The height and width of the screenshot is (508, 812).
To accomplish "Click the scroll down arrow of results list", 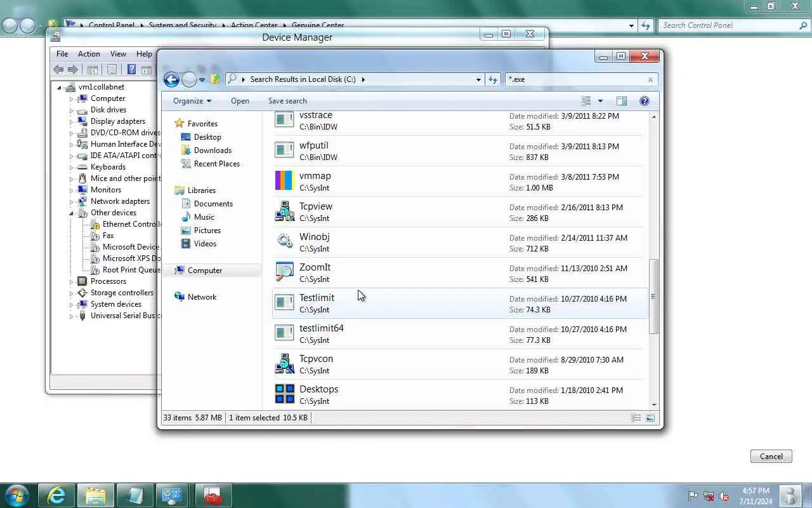I will (653, 404).
